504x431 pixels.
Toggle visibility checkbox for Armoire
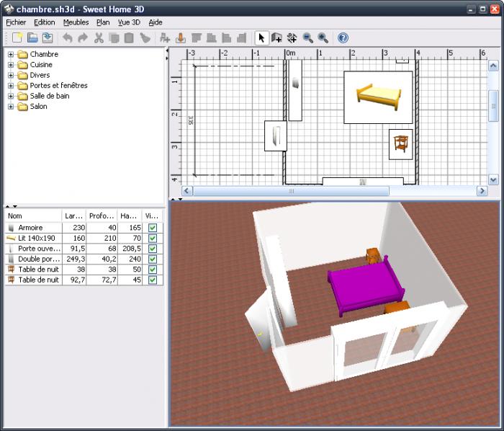pos(152,228)
